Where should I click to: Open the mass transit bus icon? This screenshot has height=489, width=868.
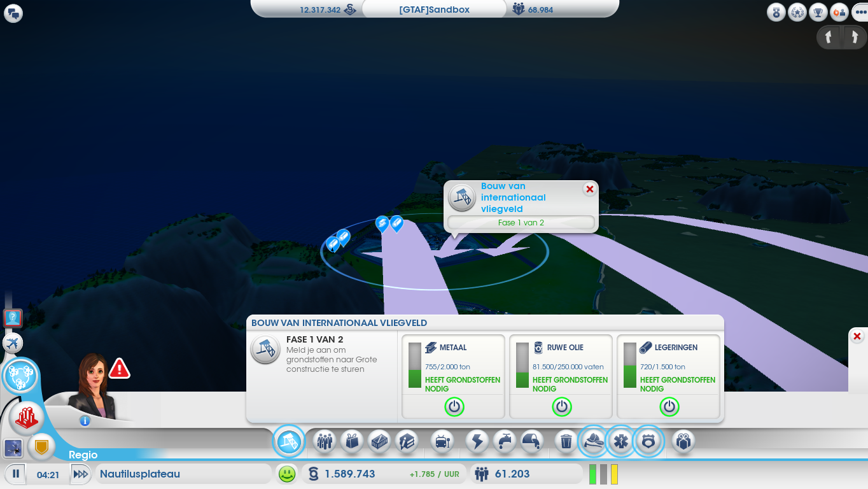click(x=442, y=441)
